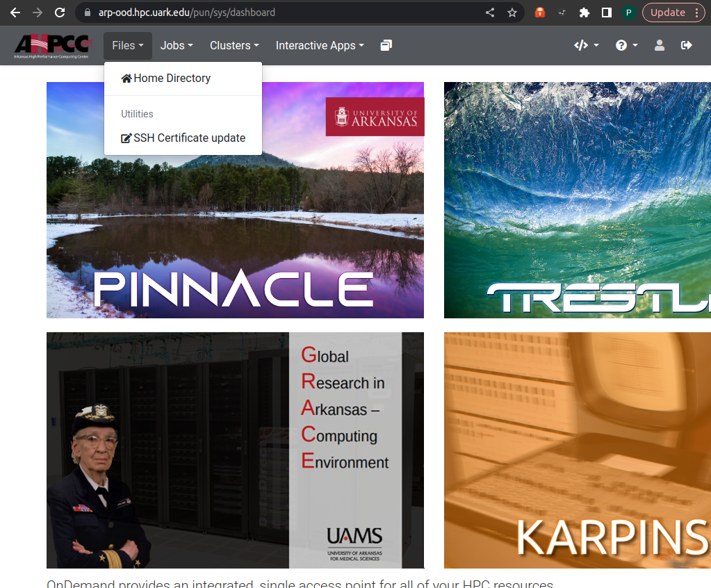The height and width of the screenshot is (588, 711).
Task: Click the share page icon in address bar
Action: point(490,13)
